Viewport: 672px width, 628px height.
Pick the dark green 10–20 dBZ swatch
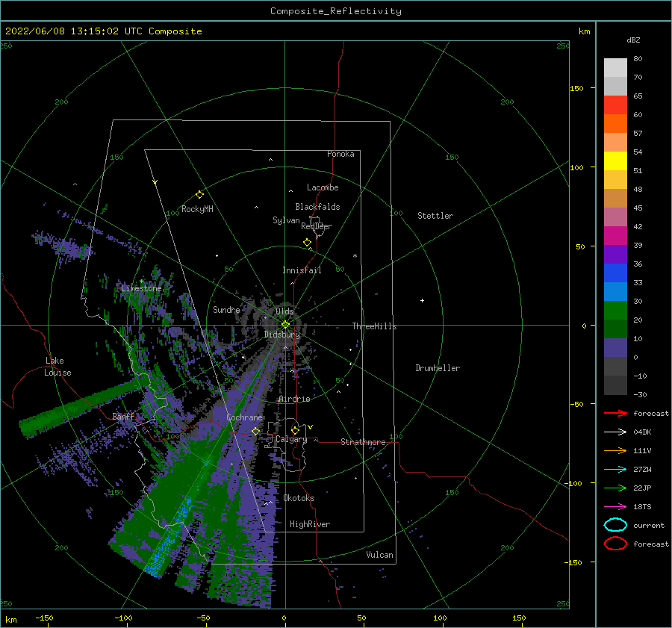coord(615,329)
